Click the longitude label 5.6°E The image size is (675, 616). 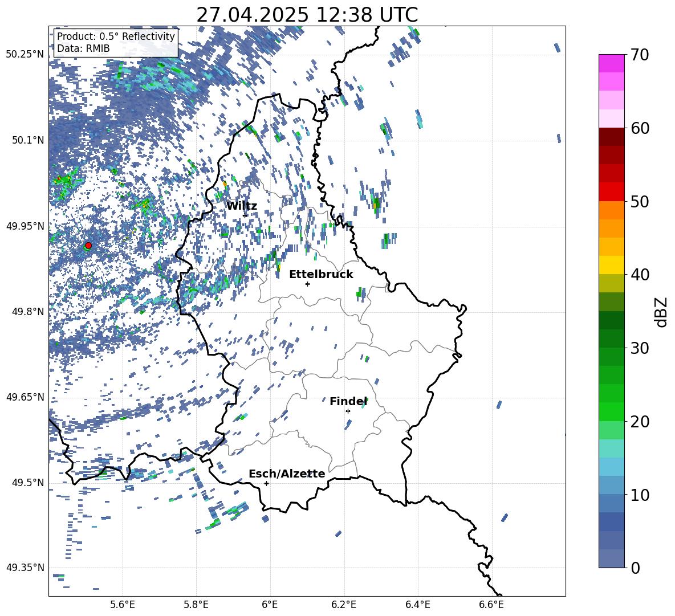[x=123, y=605]
